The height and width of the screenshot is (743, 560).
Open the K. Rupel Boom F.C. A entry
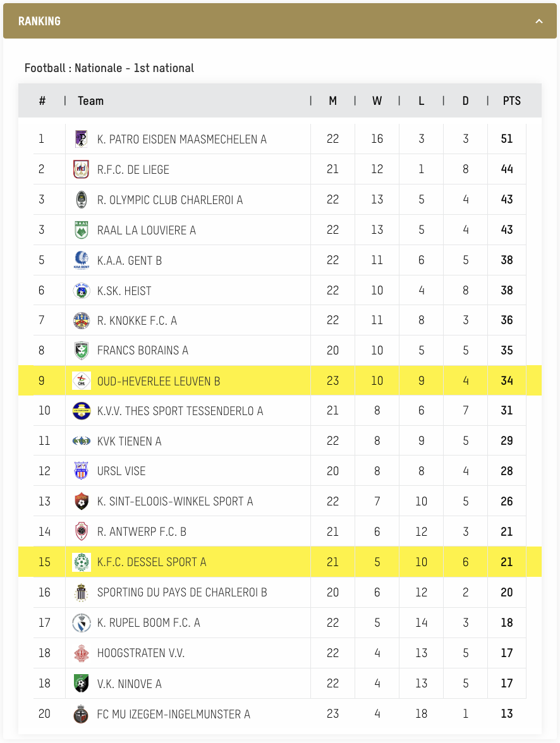click(x=149, y=623)
